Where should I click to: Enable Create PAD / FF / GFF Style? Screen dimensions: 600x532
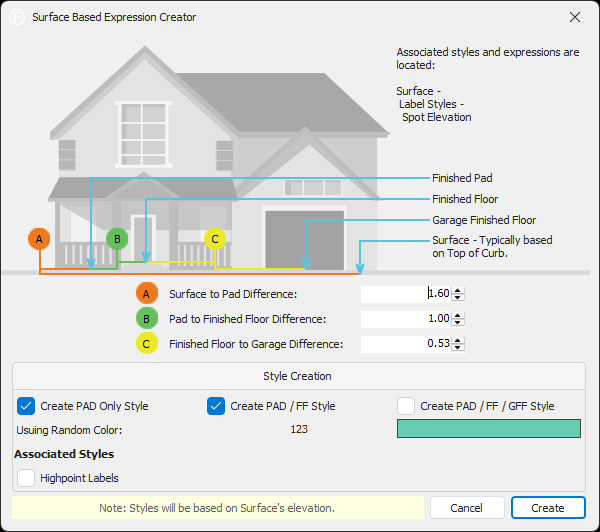coord(406,406)
